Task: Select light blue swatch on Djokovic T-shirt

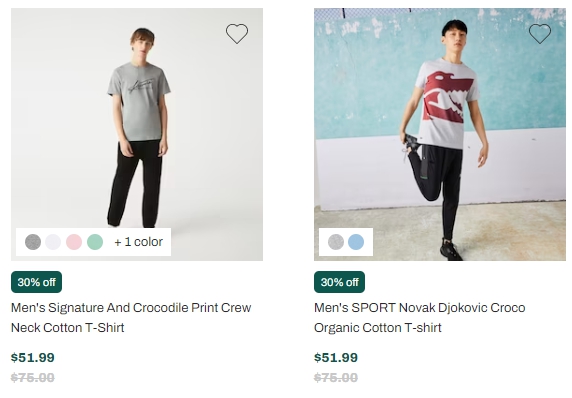Action: point(356,242)
